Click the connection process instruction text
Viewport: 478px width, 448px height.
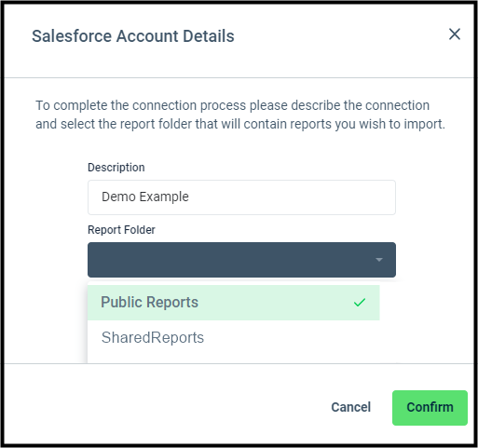point(240,115)
